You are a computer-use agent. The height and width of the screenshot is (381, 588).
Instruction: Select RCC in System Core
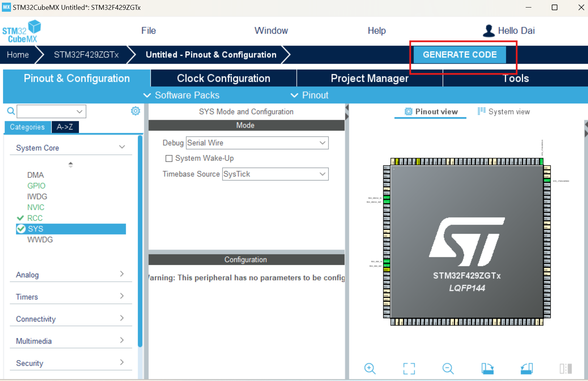click(x=35, y=218)
